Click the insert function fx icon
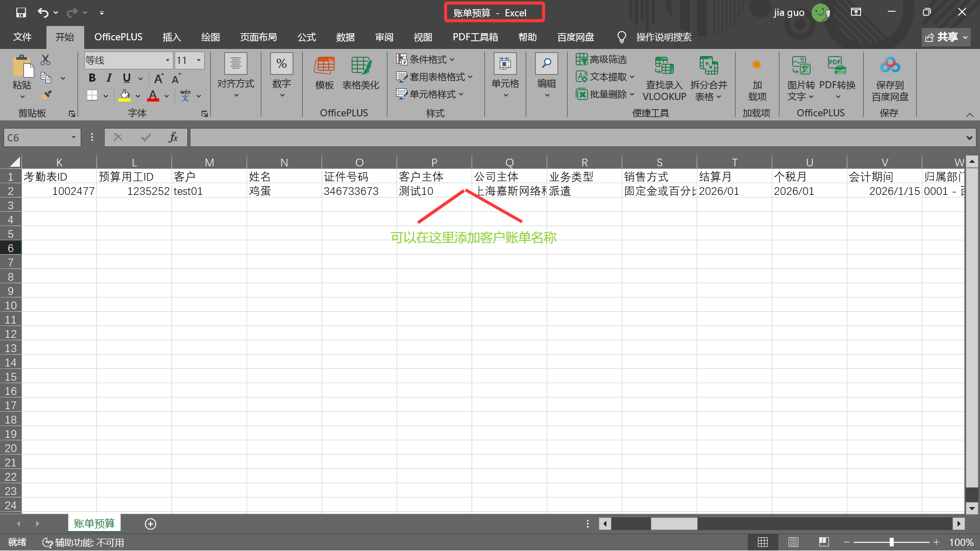This screenshot has height=551, width=980. click(x=173, y=137)
